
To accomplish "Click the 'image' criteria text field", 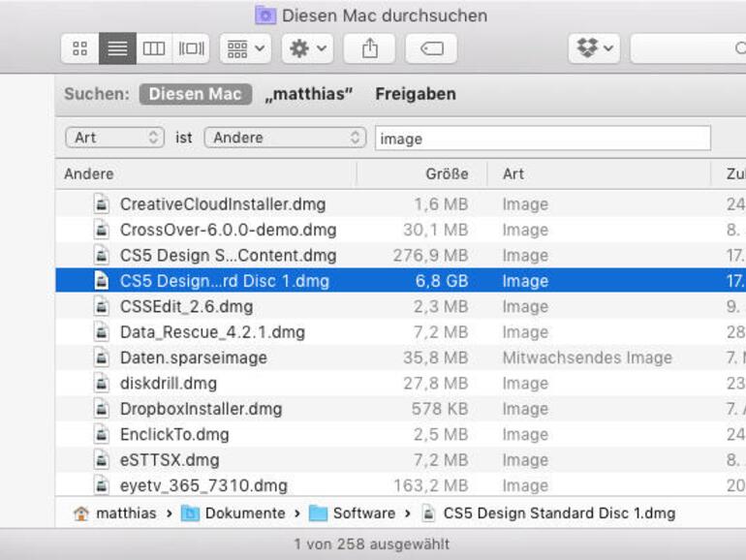I will (x=543, y=139).
